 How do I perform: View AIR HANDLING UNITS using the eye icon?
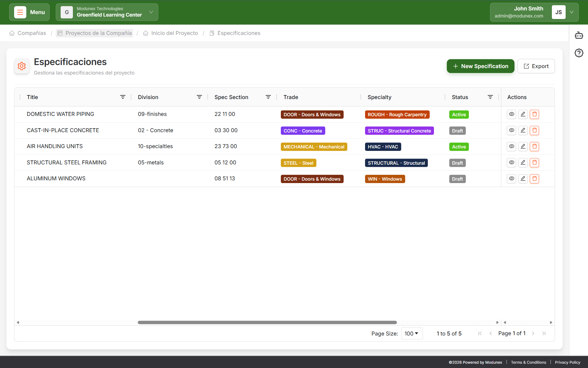point(511,146)
